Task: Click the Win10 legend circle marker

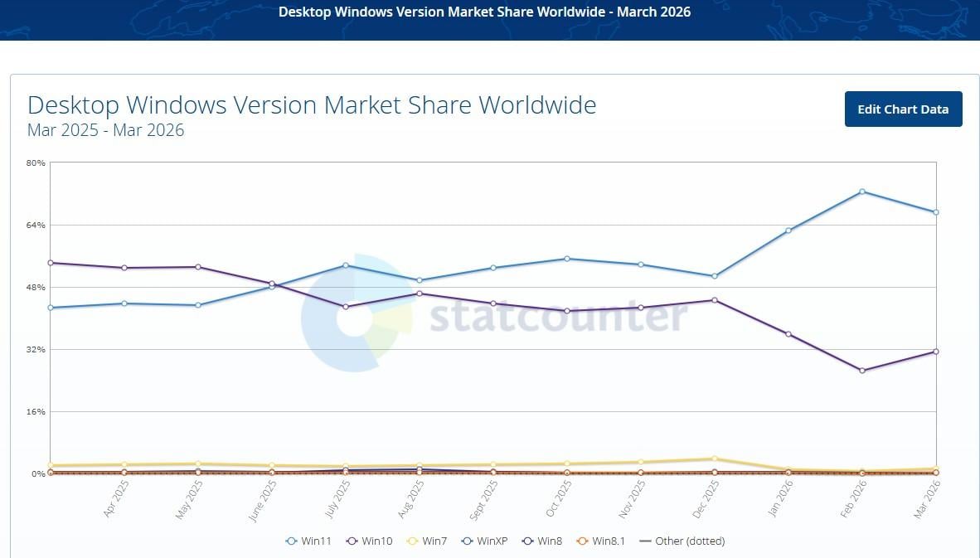Action: point(352,541)
